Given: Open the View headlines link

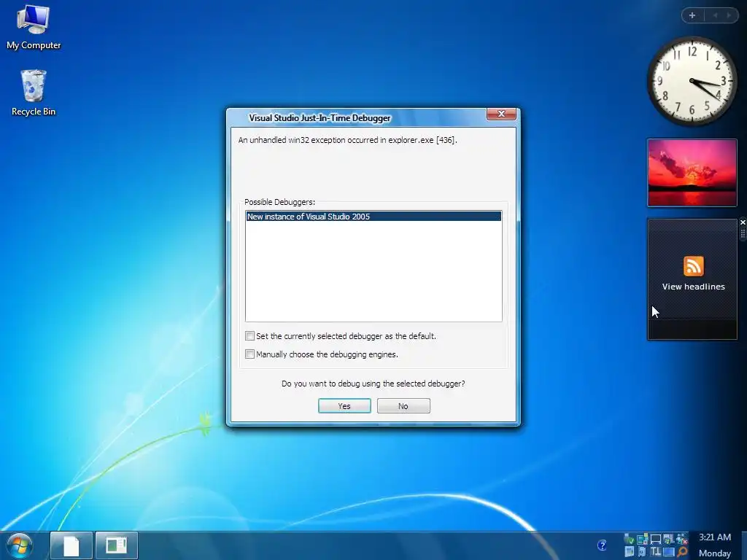Looking at the screenshot, I should (x=693, y=287).
